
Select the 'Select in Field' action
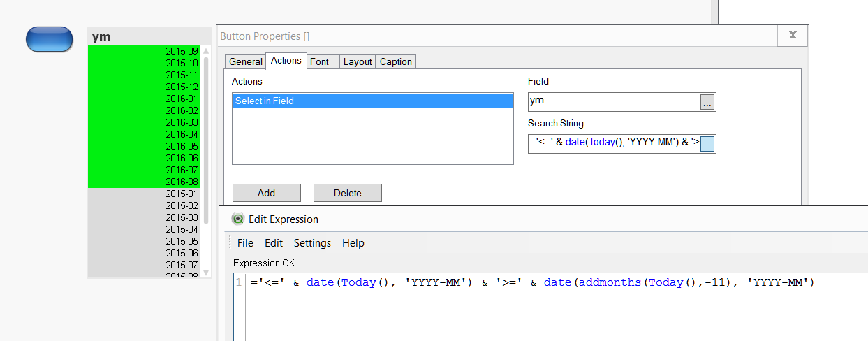coord(372,101)
